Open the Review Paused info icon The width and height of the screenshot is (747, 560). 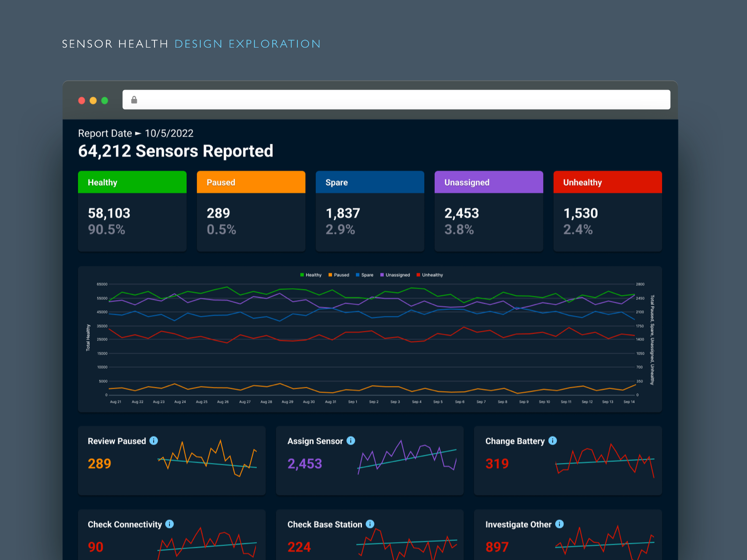coord(154,441)
